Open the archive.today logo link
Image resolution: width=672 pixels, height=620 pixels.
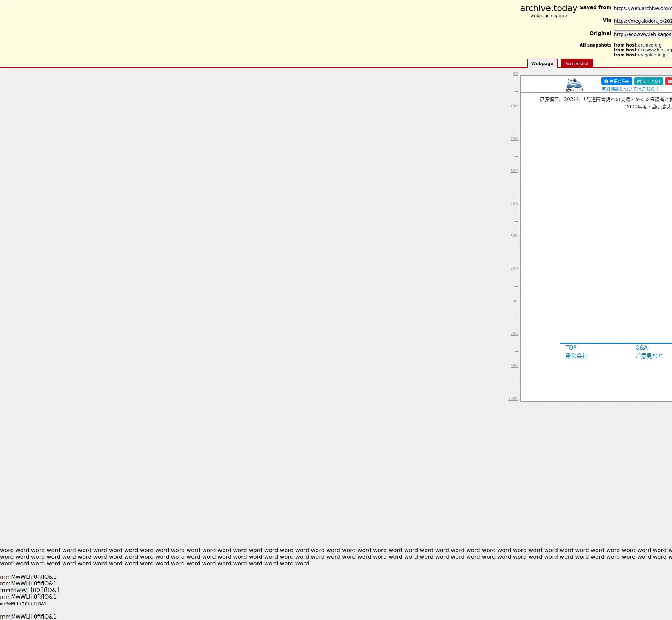point(548,8)
